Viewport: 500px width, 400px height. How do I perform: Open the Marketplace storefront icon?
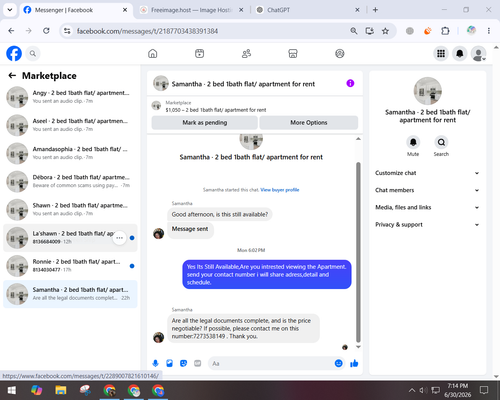tap(293, 53)
